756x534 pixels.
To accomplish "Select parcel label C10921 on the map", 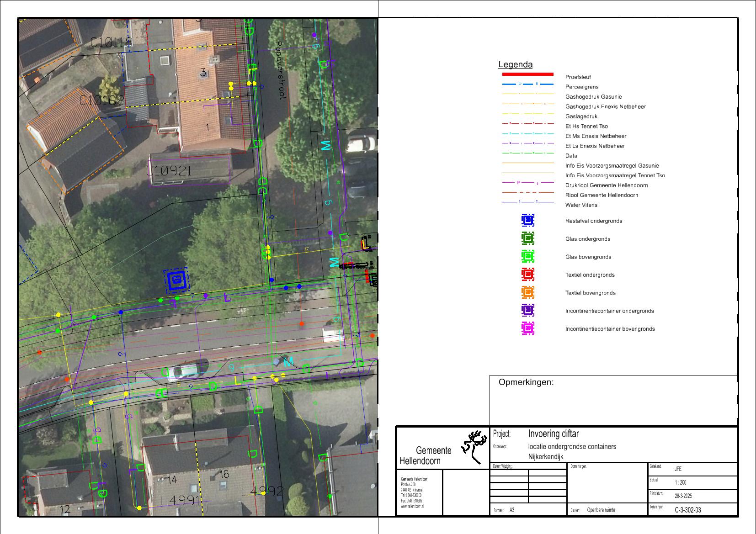I will coord(169,171).
